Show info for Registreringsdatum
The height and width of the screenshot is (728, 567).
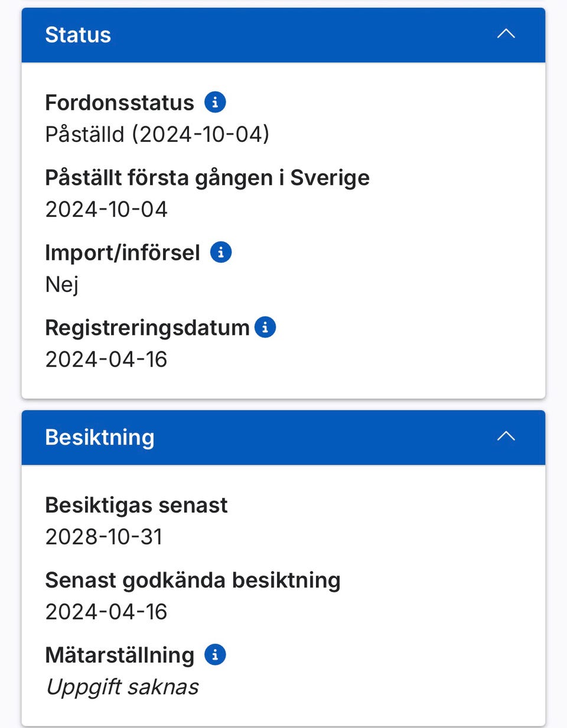[265, 327]
